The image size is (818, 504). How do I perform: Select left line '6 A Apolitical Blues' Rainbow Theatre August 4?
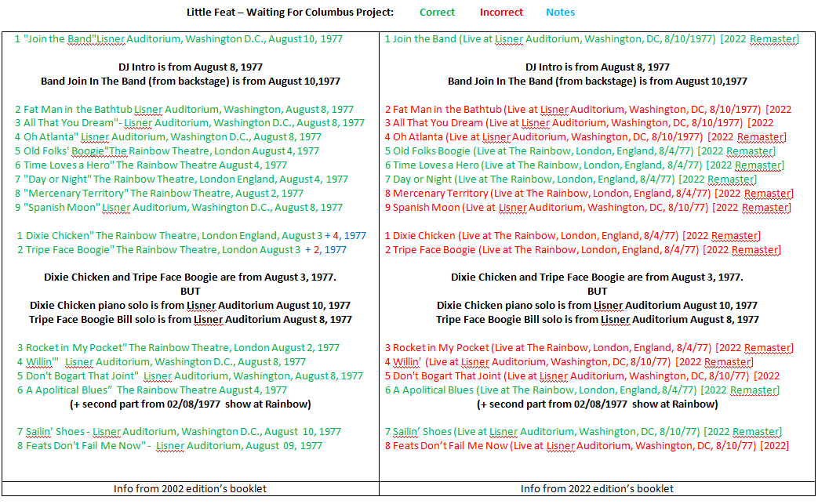[152, 390]
